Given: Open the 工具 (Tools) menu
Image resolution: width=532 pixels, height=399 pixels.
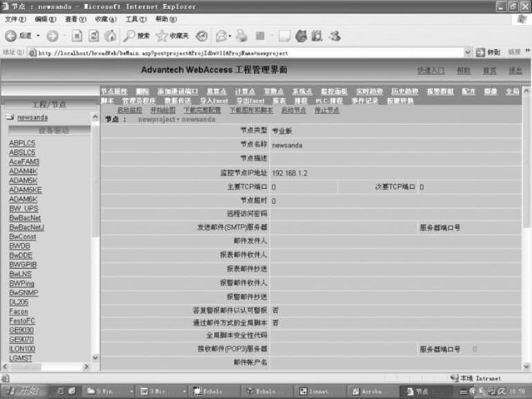Looking at the screenshot, I should (136, 19).
